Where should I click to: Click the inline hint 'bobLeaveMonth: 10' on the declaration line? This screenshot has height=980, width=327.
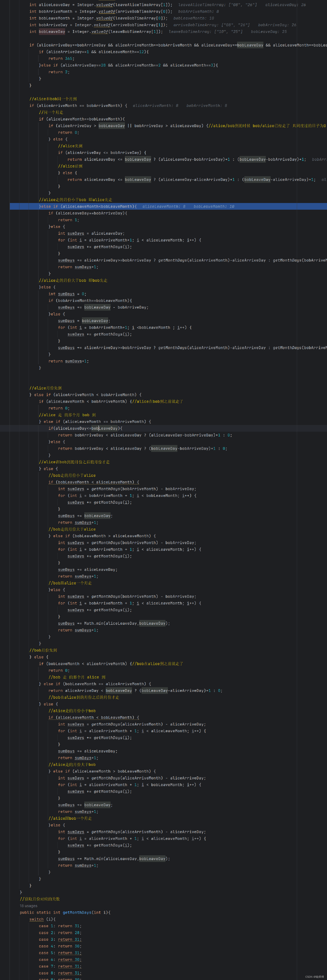[194, 18]
